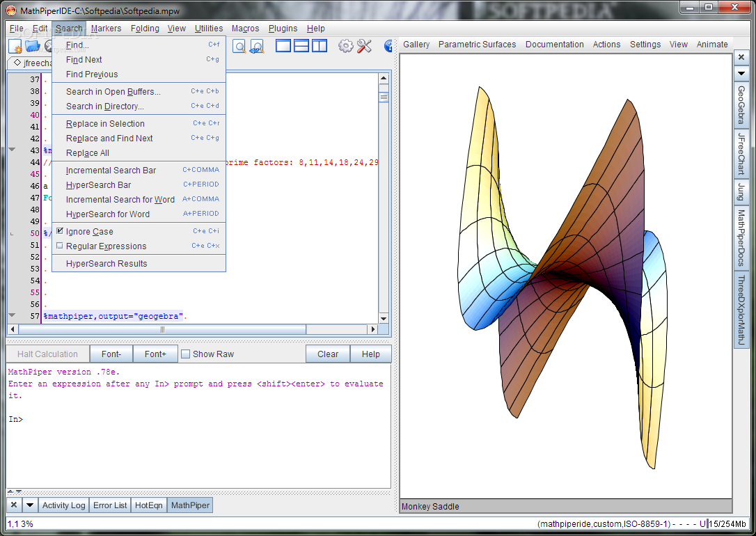The width and height of the screenshot is (756, 536).
Task: Collapse the fold at line 43
Action: (12, 150)
